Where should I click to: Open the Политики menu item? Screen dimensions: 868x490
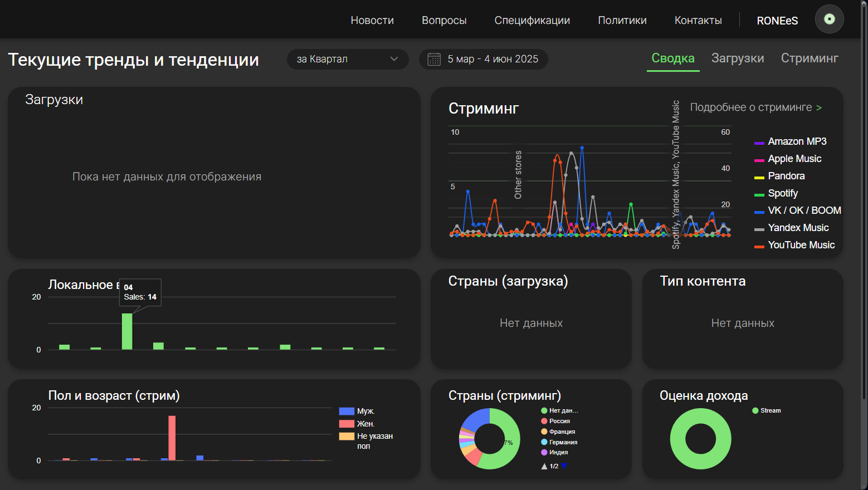coord(622,20)
